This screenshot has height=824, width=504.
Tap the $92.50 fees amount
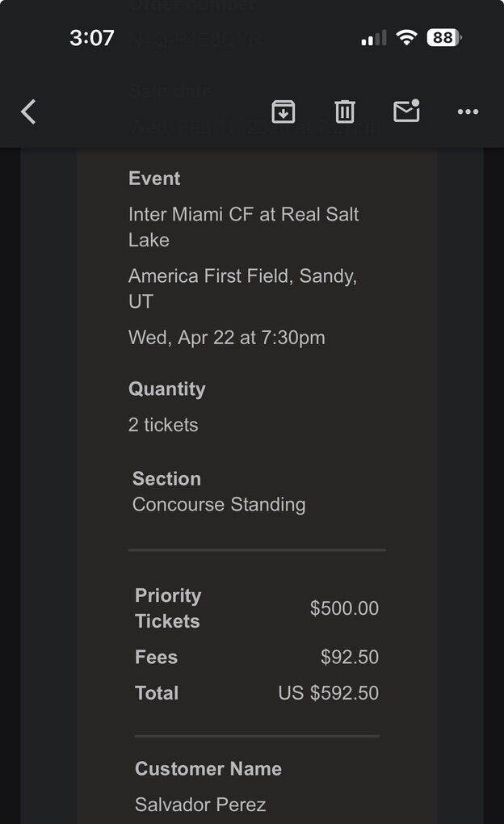coord(349,658)
